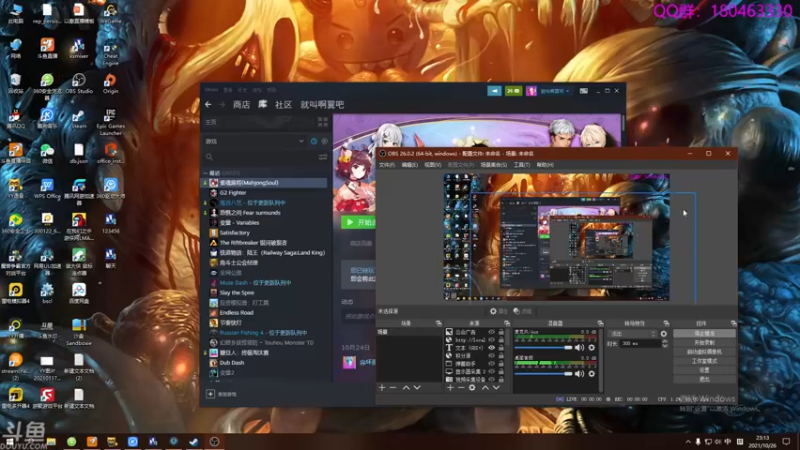Toggle visibility of 文本 (GDI+) source

click(x=491, y=347)
